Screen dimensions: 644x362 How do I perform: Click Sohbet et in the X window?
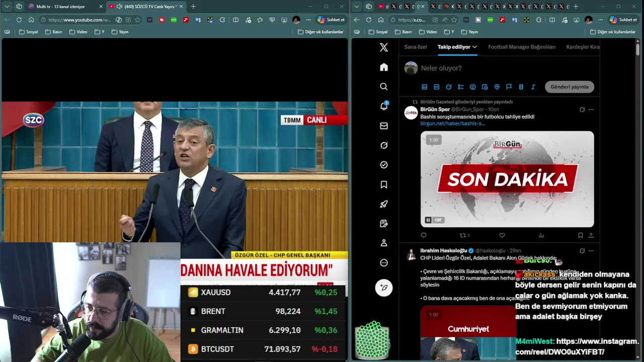(x=623, y=20)
